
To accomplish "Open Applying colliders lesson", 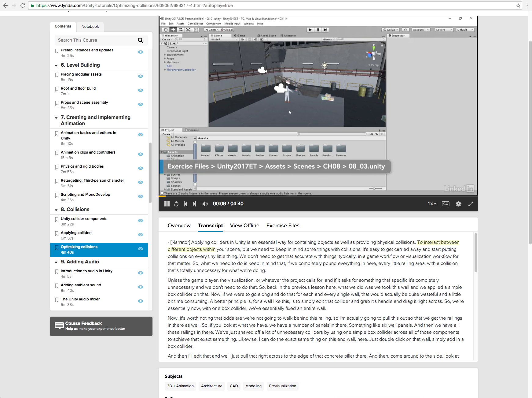I will pos(77,233).
